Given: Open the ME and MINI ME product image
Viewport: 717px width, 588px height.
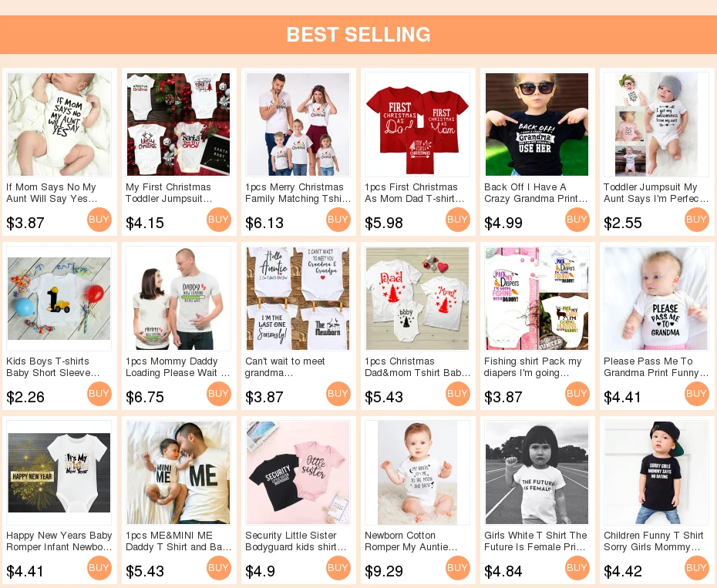Looking at the screenshot, I should click(x=178, y=472).
